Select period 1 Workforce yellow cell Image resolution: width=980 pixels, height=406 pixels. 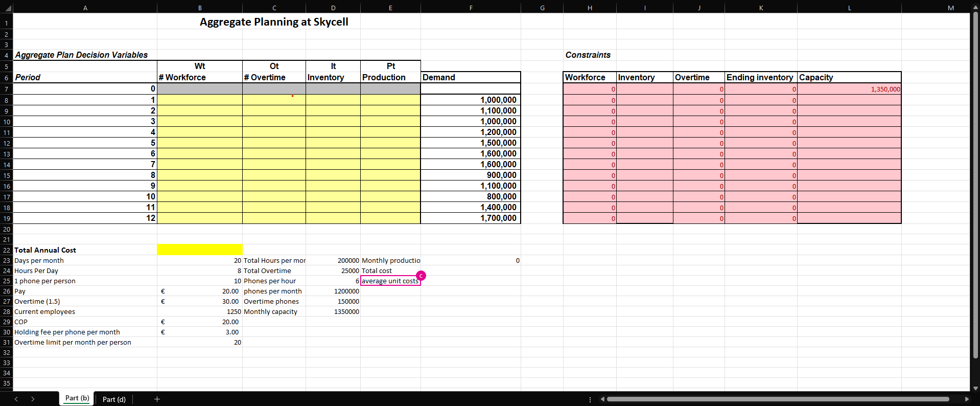coord(200,100)
